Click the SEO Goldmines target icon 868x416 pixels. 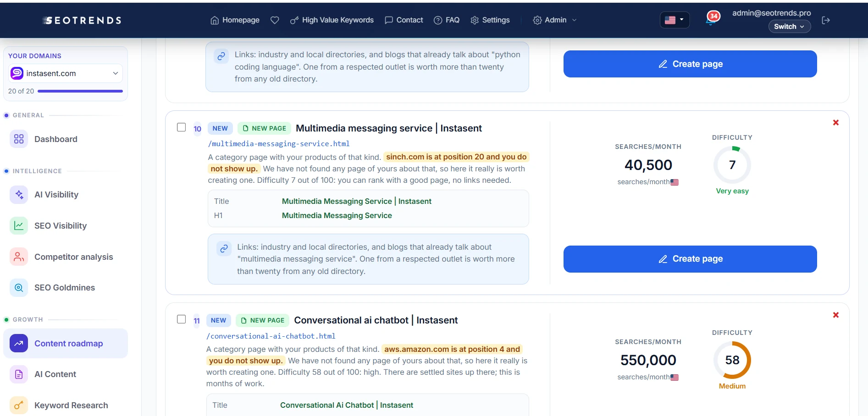point(19,288)
